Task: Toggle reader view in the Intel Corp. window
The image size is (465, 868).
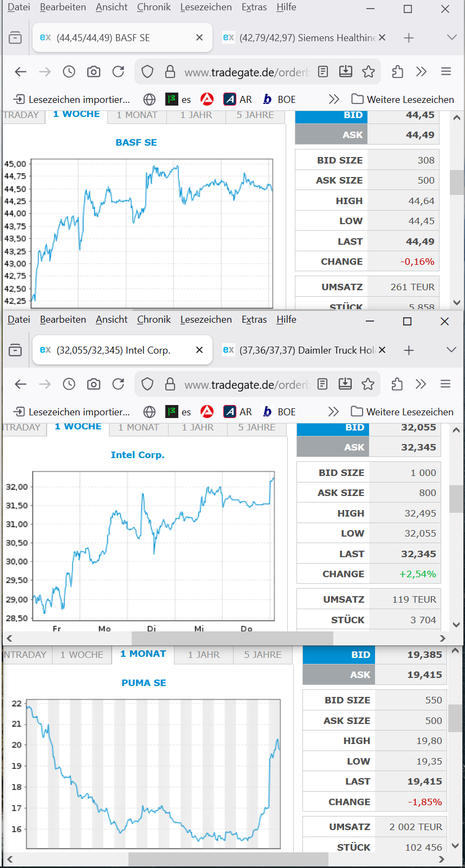Action: click(x=322, y=384)
